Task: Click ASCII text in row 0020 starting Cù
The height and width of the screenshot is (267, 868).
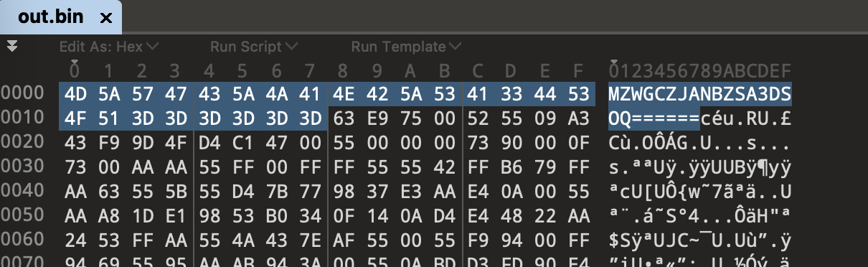Action: click(x=700, y=143)
